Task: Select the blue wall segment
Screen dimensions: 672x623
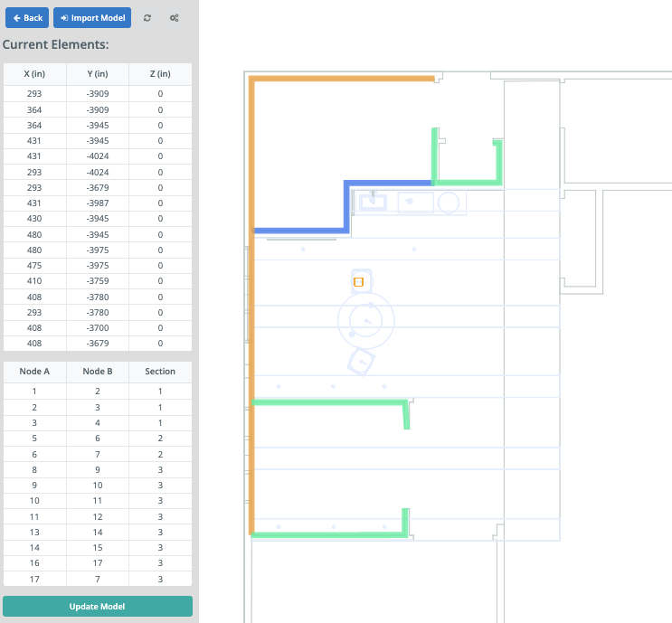Action: (346, 206)
